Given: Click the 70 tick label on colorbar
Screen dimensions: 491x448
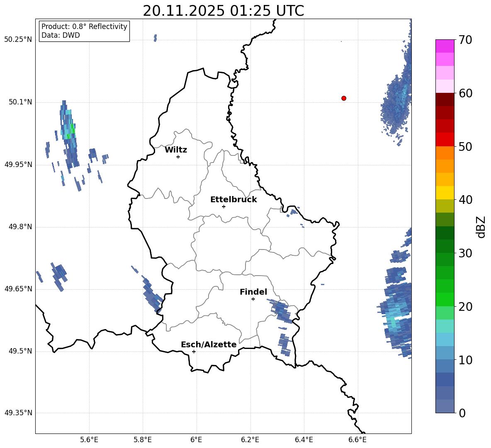Looking at the screenshot, I should tap(465, 40).
